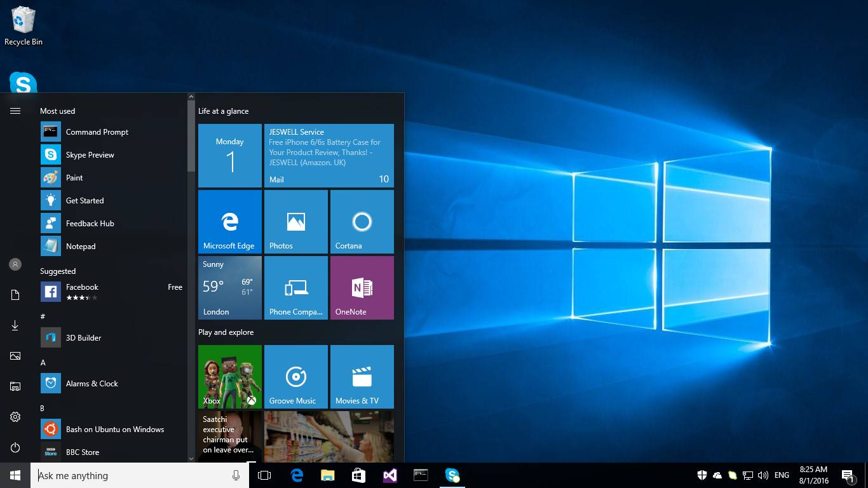
Task: Click the clock showing 8:25 AM
Action: pyautogui.click(x=813, y=475)
